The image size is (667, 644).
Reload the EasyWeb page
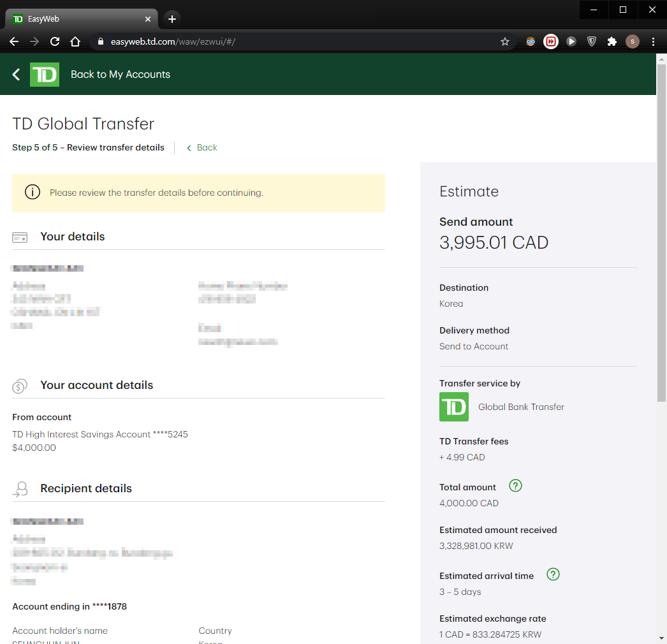55,41
